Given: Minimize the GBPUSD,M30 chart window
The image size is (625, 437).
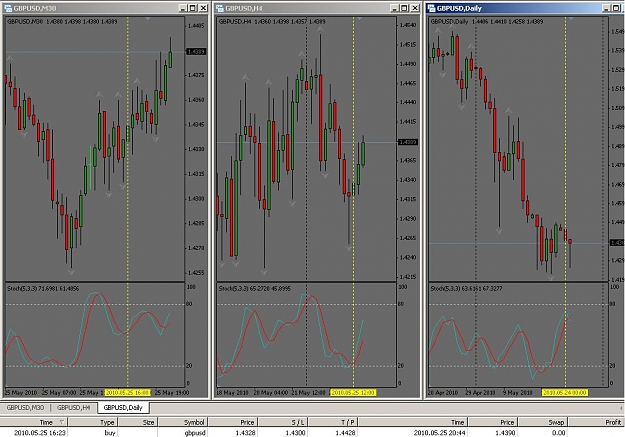Looking at the screenshot, I should click(183, 8).
